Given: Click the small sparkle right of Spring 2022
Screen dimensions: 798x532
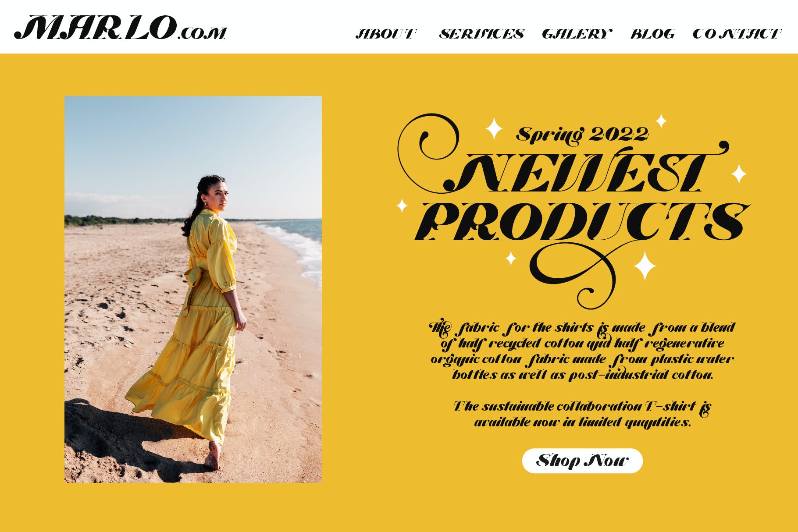Looking at the screenshot, I should [x=661, y=121].
